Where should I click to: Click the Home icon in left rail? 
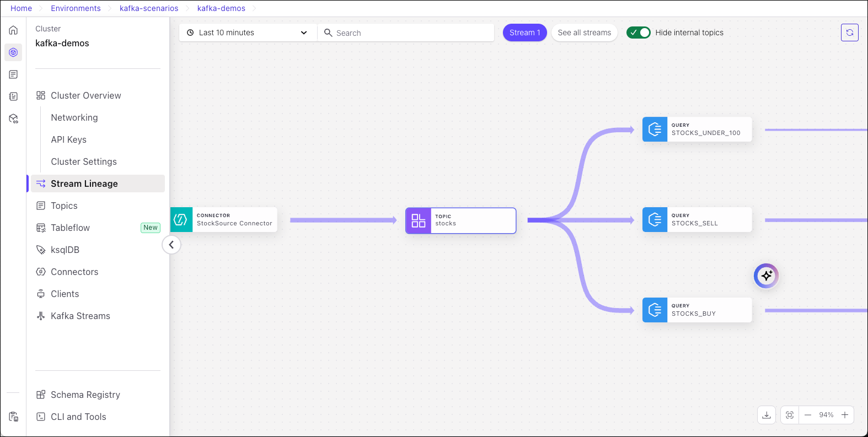pos(13,30)
